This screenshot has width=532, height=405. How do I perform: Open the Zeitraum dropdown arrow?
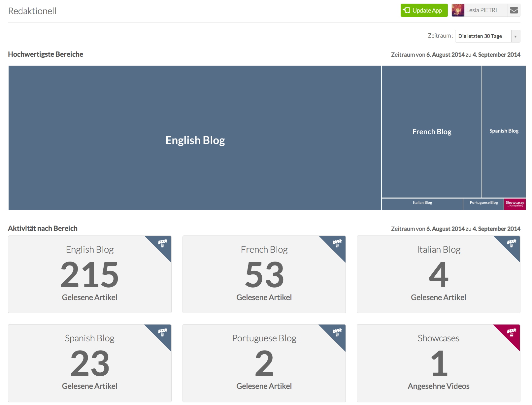click(515, 36)
